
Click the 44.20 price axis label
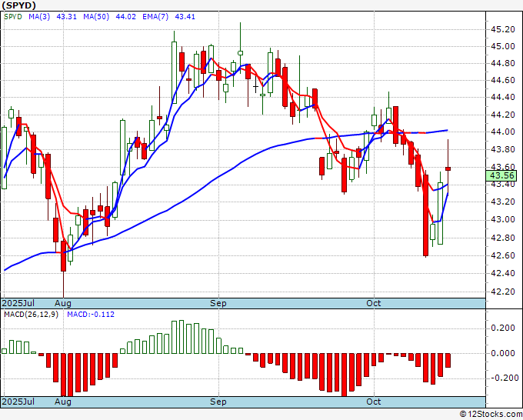point(503,115)
